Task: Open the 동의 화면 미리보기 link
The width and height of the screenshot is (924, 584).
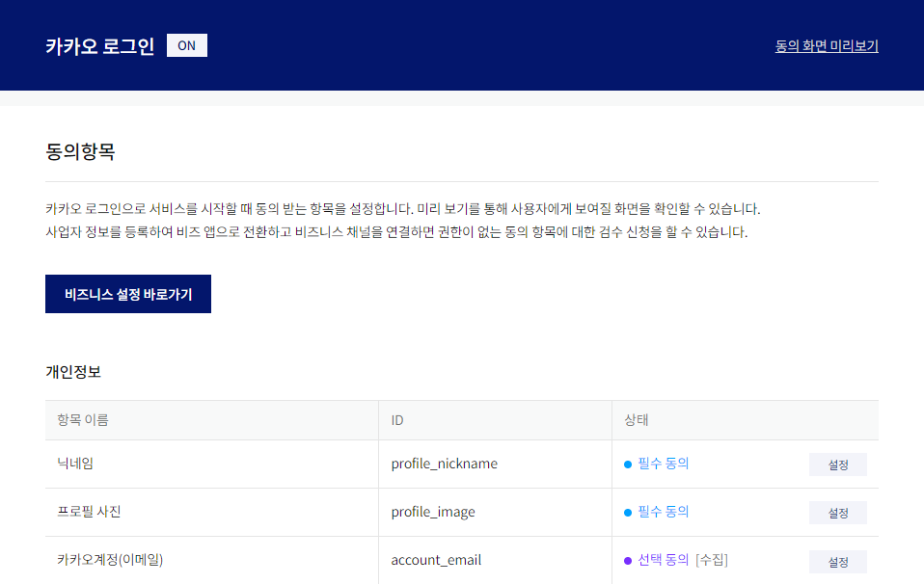Action: tap(827, 46)
